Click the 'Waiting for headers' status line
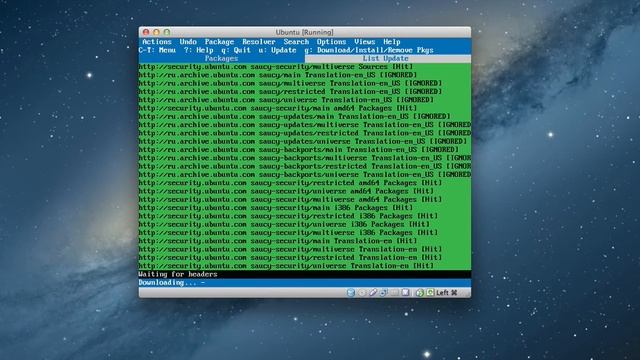 point(305,274)
